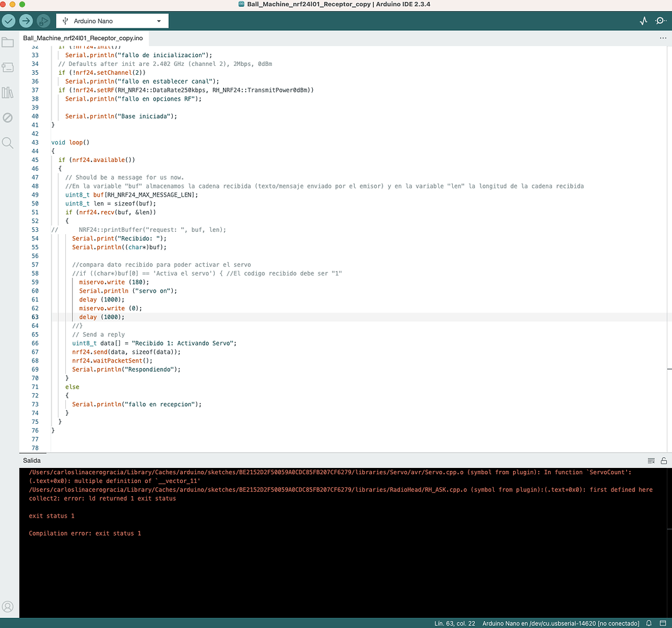Screen dimensions: 672x628
Task: Open the Serial Monitor magnifier icon
Action: point(661,21)
